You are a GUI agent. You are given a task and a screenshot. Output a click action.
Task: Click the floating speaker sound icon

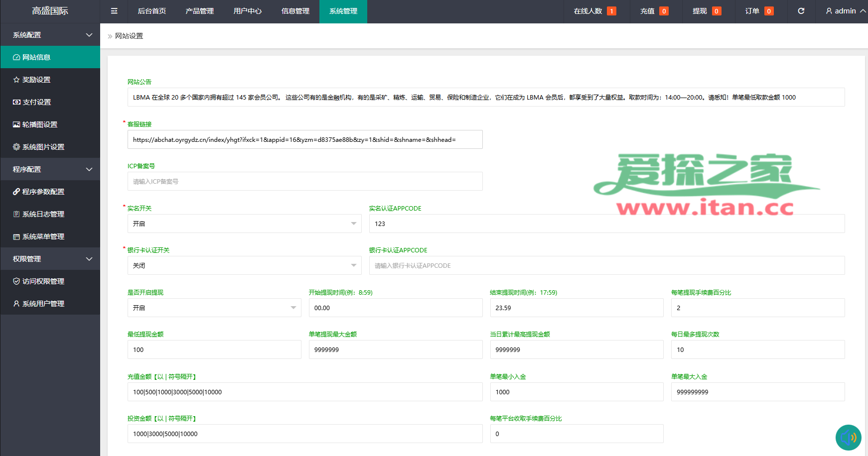coord(848,438)
